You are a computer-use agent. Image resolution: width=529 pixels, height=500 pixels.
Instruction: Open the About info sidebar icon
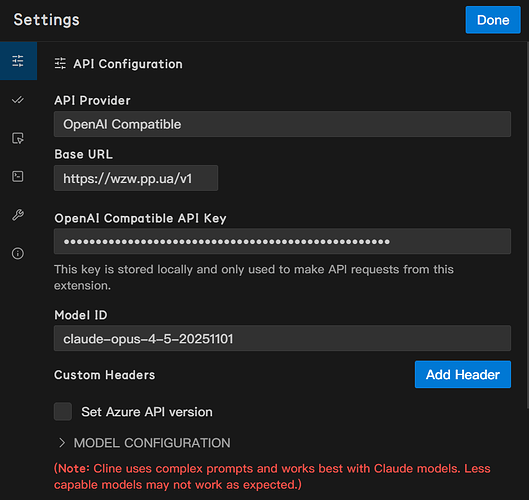coord(18,253)
